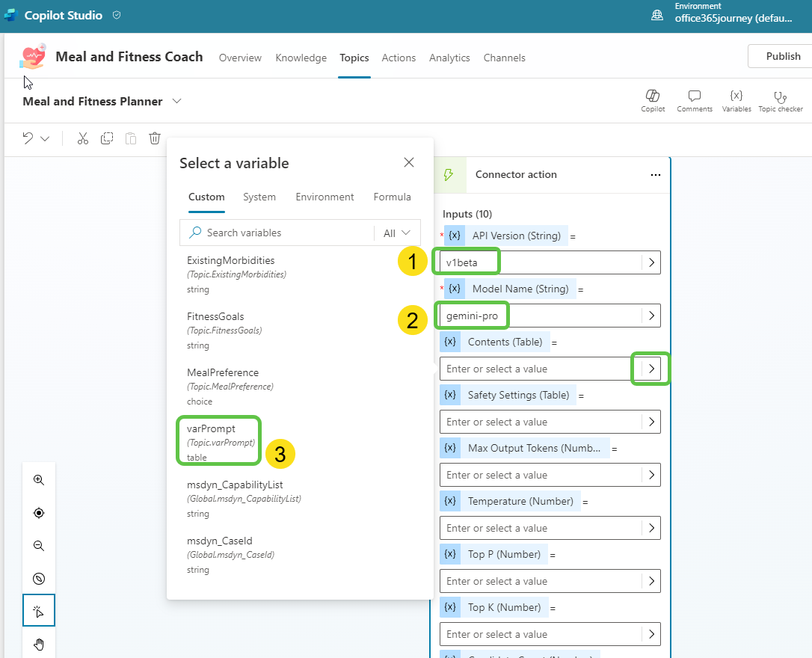Run the Topic checker
The width and height of the screenshot is (812, 658).
[780, 96]
